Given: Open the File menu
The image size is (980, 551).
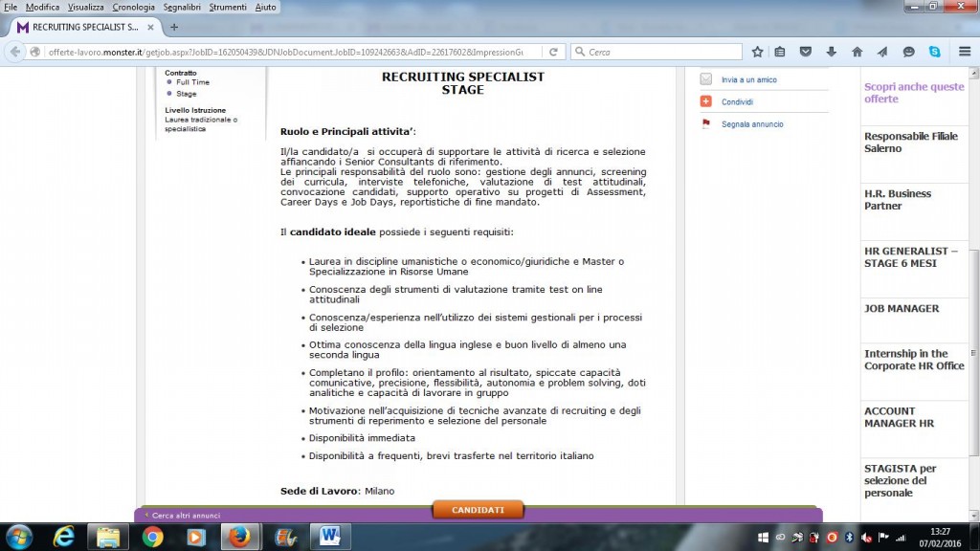Looking at the screenshot, I should tap(11, 7).
